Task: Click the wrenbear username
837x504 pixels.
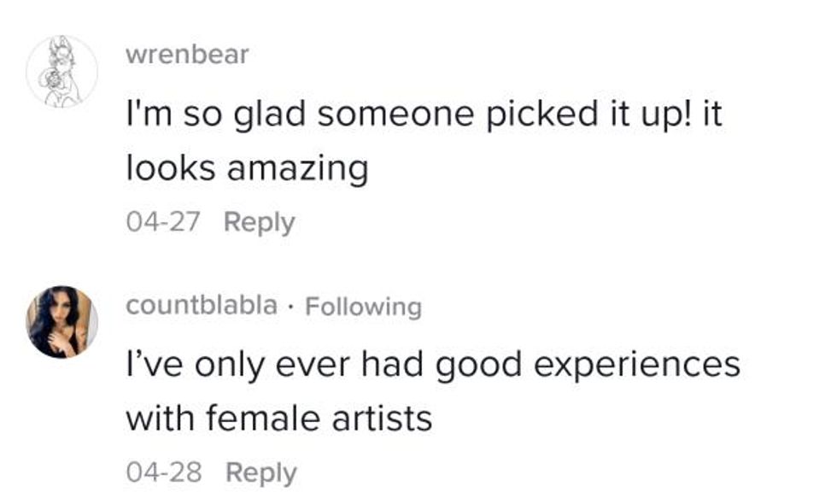Action: 187,55
